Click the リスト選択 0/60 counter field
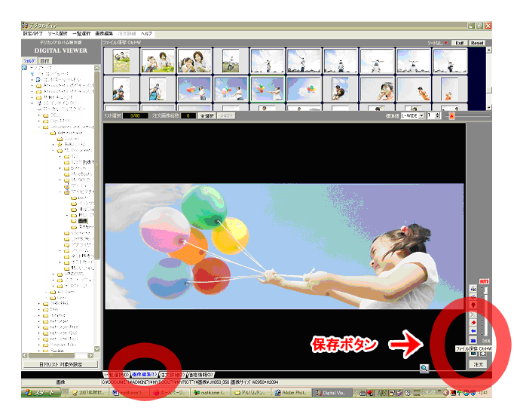The width and height of the screenshot is (514, 420). [x=136, y=115]
